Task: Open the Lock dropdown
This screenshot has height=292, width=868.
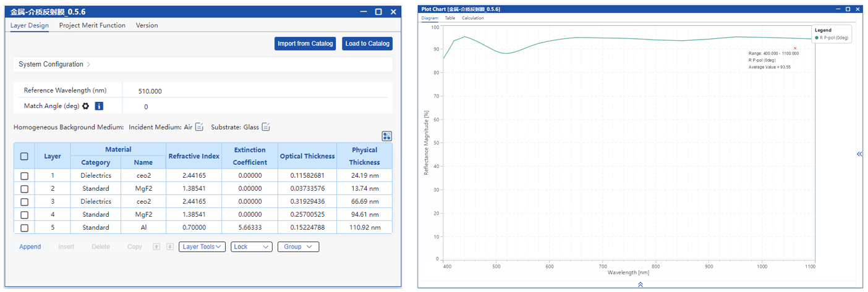Action: point(251,247)
